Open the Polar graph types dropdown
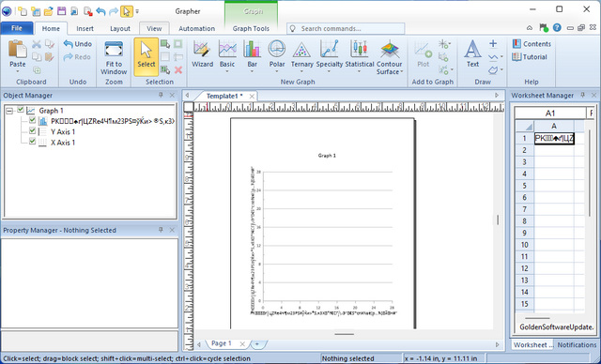Image resolution: width=601 pixels, height=364 pixels. pyautogui.click(x=277, y=71)
